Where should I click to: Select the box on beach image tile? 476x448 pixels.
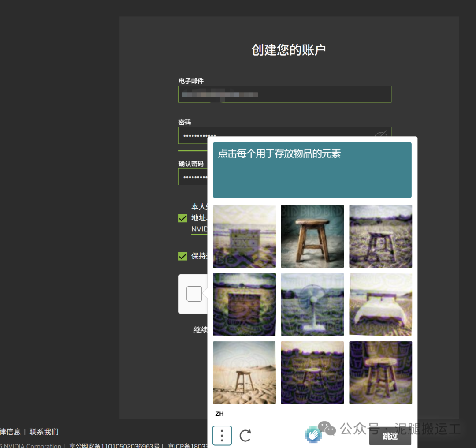pyautogui.click(x=244, y=236)
